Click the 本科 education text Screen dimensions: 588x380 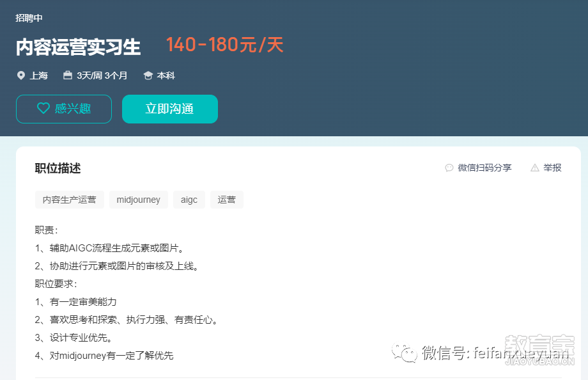166,75
